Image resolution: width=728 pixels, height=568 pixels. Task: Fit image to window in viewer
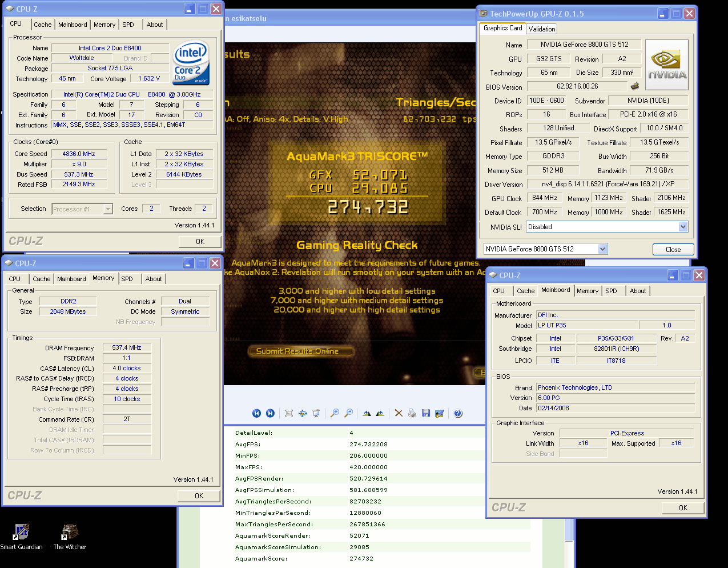pyautogui.click(x=288, y=413)
